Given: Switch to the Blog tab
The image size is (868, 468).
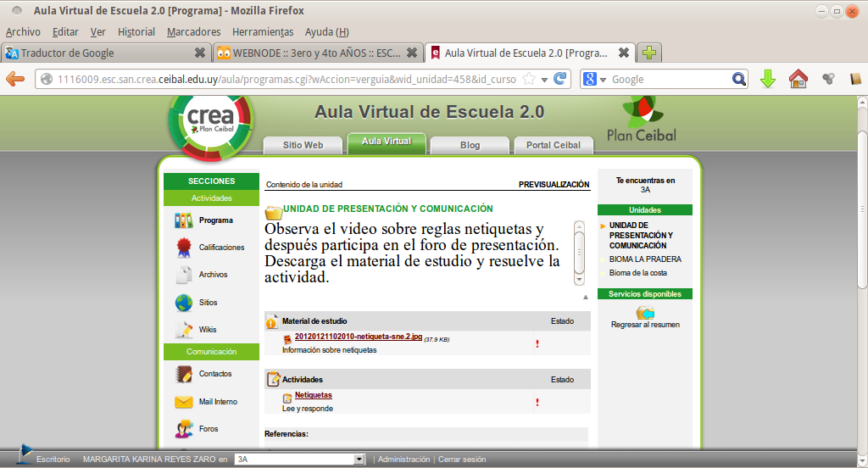Looking at the screenshot, I should (470, 145).
